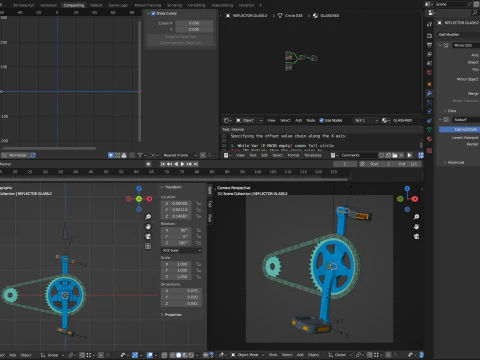Click the Cursor to Selection button
Viewport: 480px width, 360px height.
(180, 37)
